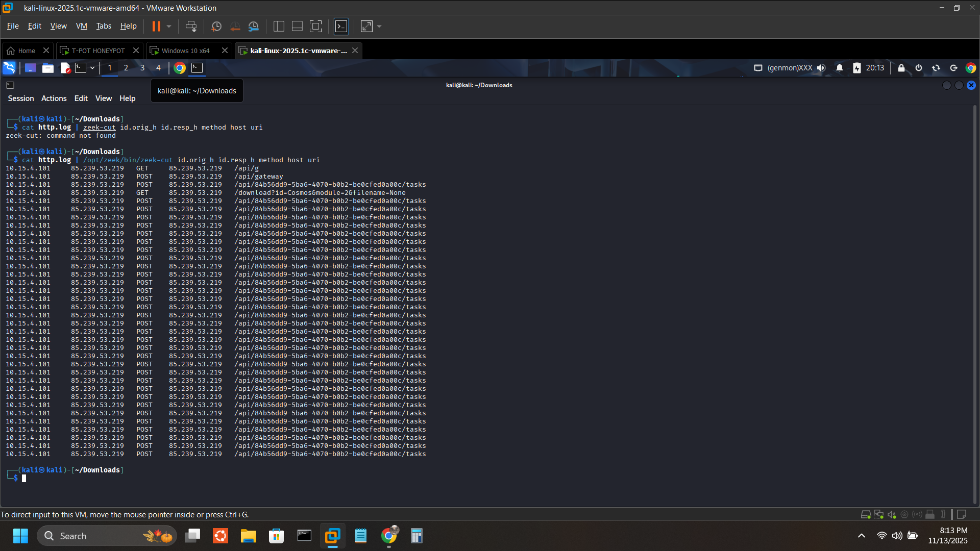Screen dimensions: 980x551
Task: Click the new tab icon in terminal title bar
Action: tap(10, 85)
